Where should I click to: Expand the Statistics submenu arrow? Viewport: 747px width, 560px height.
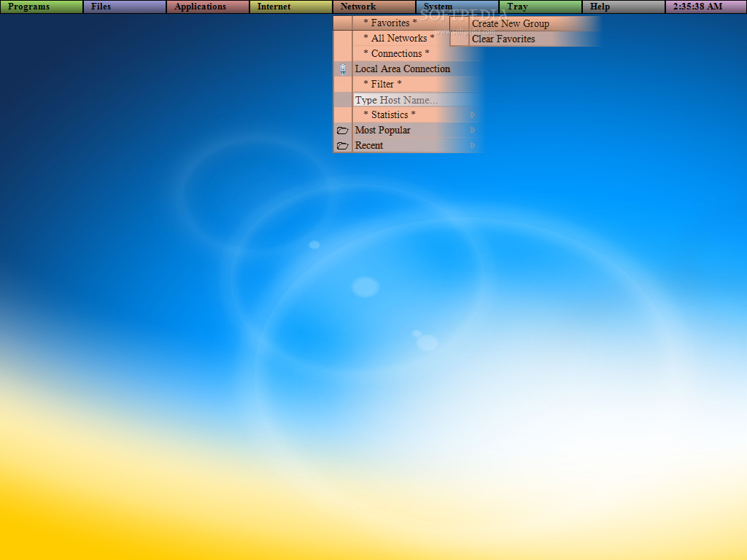point(473,114)
